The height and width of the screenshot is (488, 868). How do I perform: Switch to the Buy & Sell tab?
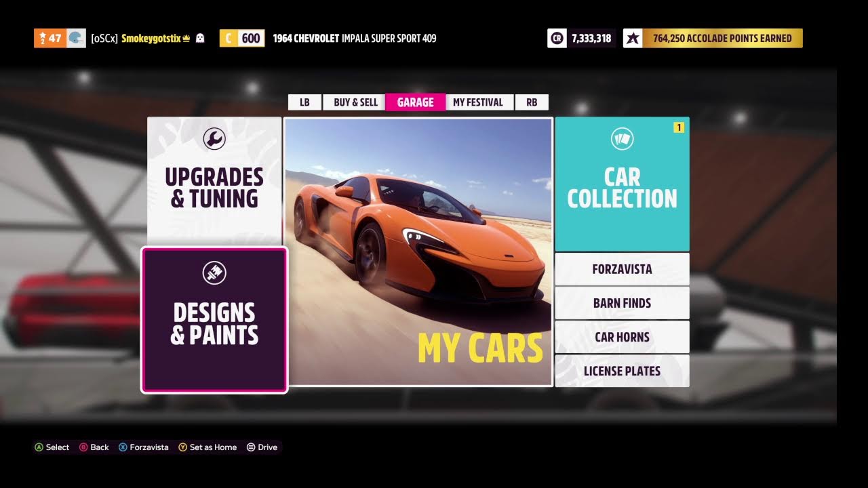point(355,102)
